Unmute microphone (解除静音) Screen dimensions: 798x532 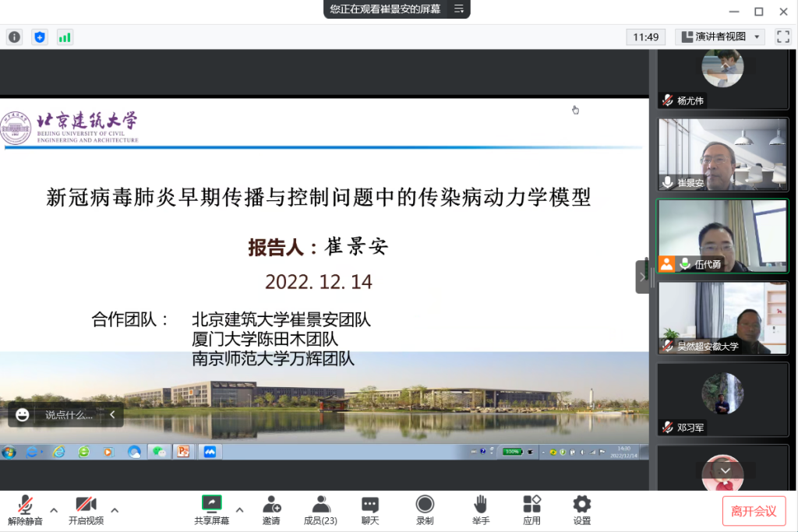(26, 509)
